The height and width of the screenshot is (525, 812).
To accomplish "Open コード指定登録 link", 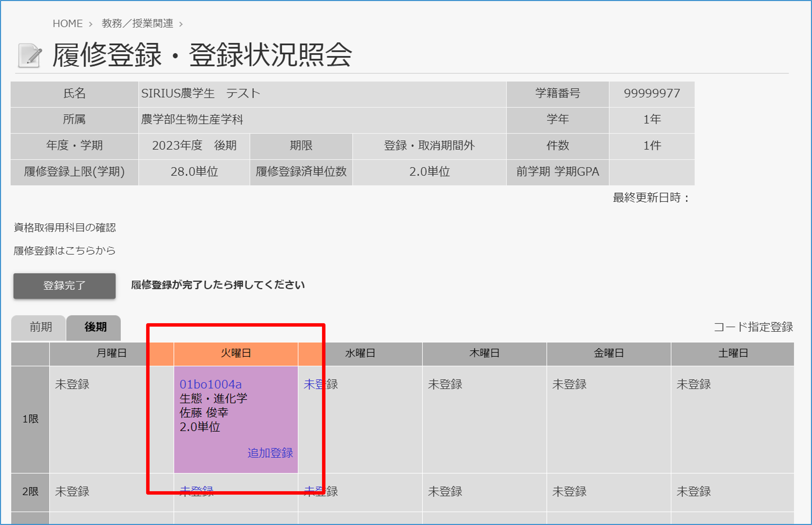I will click(x=753, y=327).
